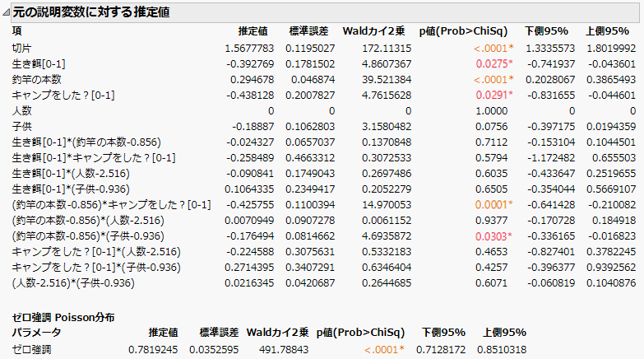644x359 pixels.
Task: Click the 生き餌[0-1] row label
Action: click(x=39, y=63)
